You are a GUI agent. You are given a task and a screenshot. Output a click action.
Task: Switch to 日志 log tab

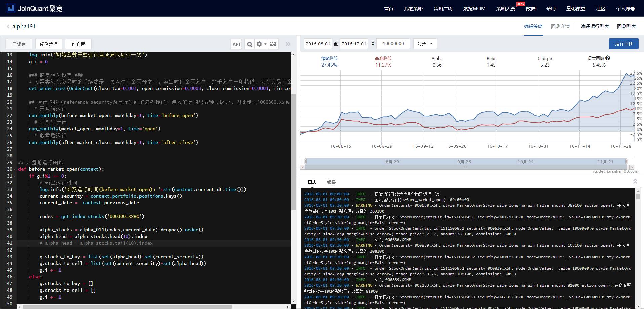click(312, 182)
